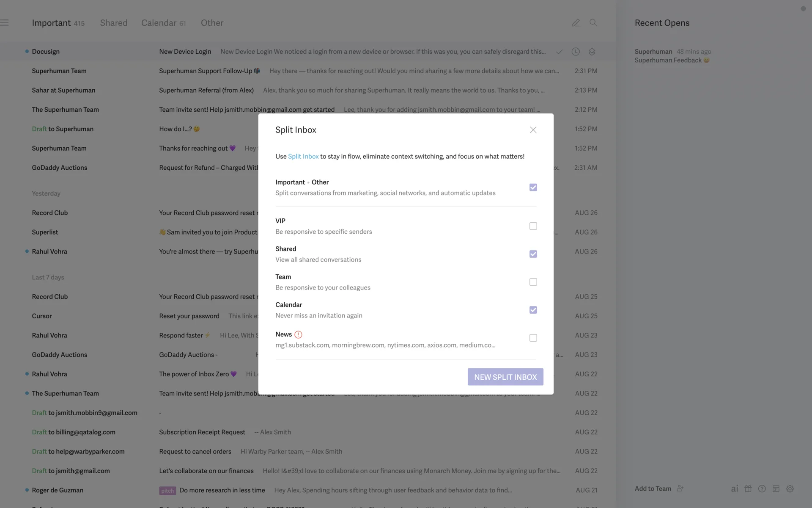Open the settings gear icon
The image size is (812, 508).
tap(790, 489)
